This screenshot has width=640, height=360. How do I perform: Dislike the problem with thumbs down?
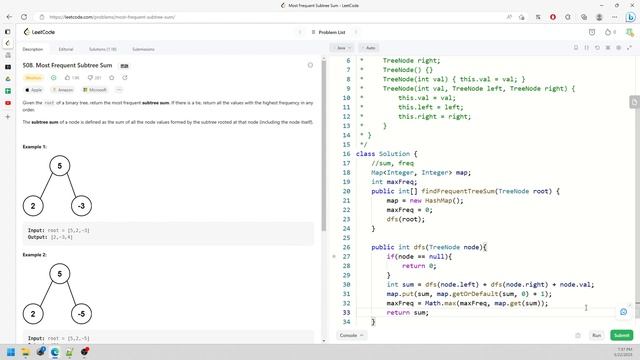click(x=94, y=78)
